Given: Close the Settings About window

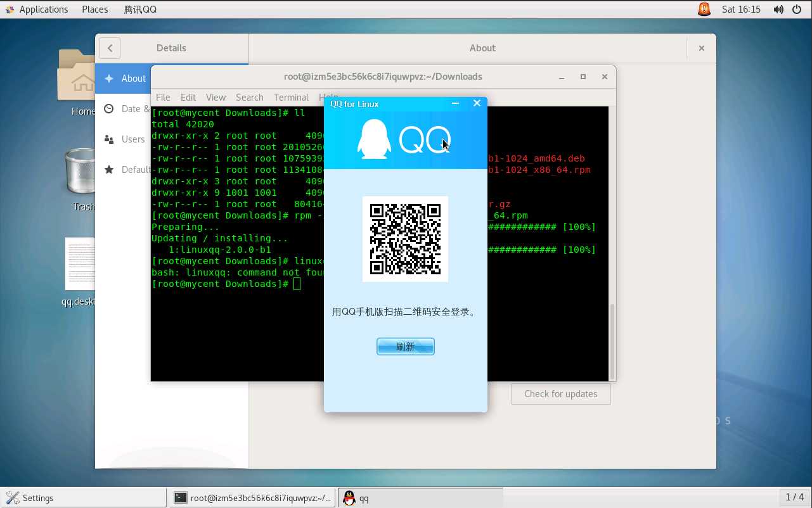Looking at the screenshot, I should tap(702, 48).
